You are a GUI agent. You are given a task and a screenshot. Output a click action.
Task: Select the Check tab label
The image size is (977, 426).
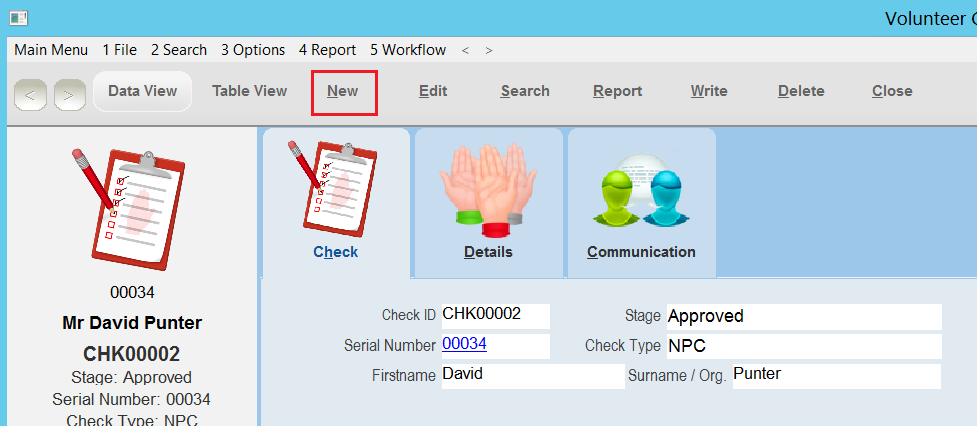[336, 252]
